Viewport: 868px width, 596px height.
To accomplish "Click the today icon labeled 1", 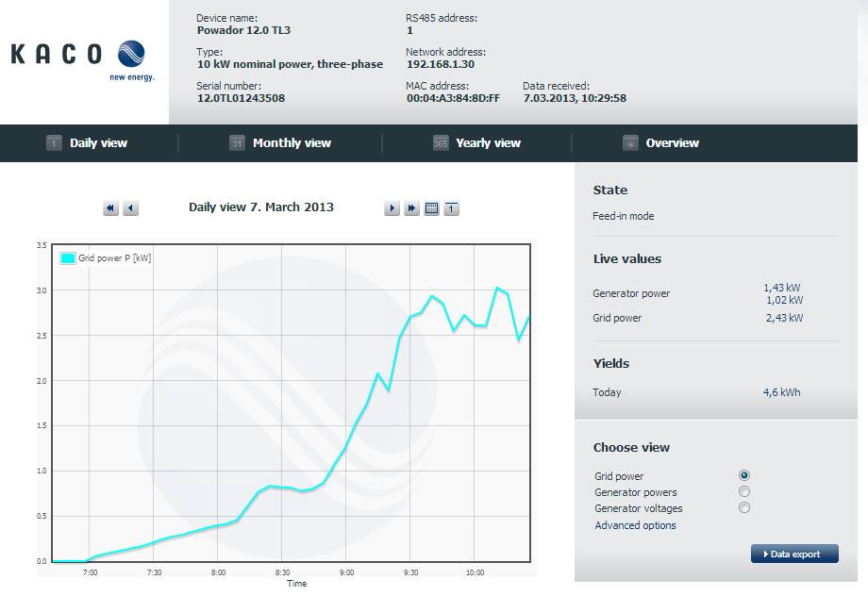I will coord(452,208).
